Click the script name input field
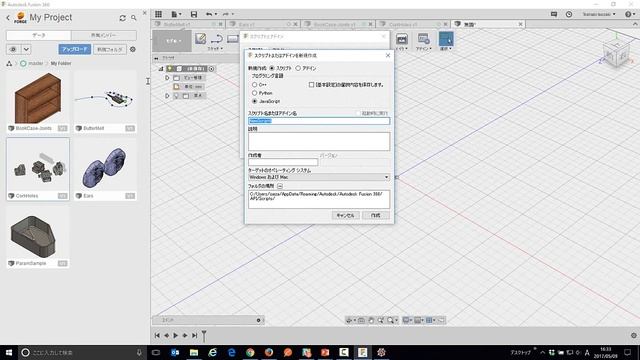This screenshot has height=360, width=640. (319, 121)
